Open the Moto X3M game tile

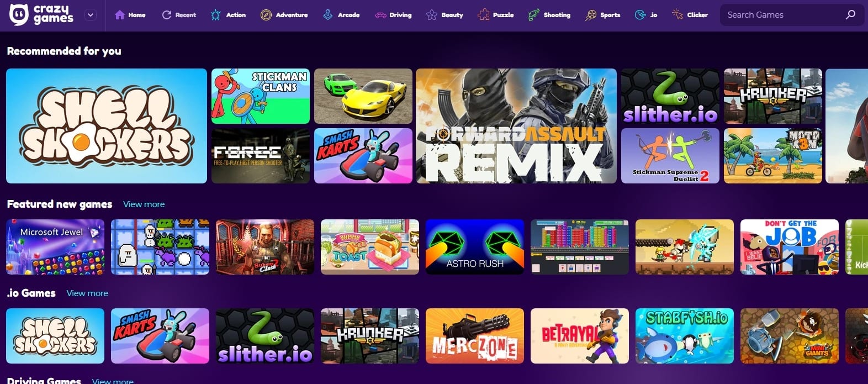773,156
